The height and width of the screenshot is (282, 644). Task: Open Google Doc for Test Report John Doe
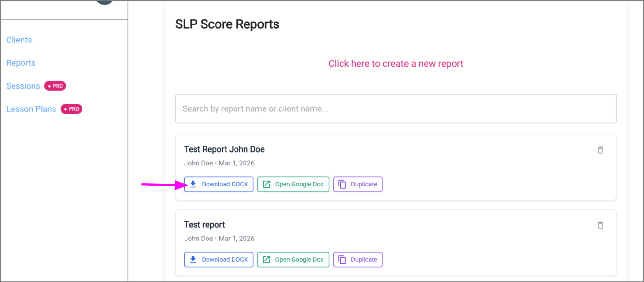pyautogui.click(x=293, y=184)
